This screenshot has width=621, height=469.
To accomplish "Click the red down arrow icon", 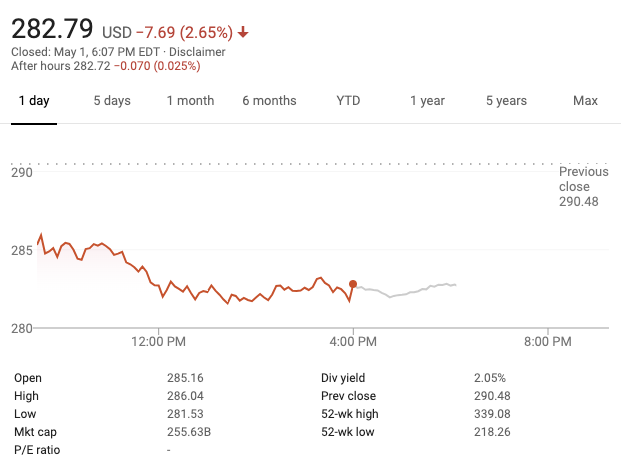I will tap(243, 33).
